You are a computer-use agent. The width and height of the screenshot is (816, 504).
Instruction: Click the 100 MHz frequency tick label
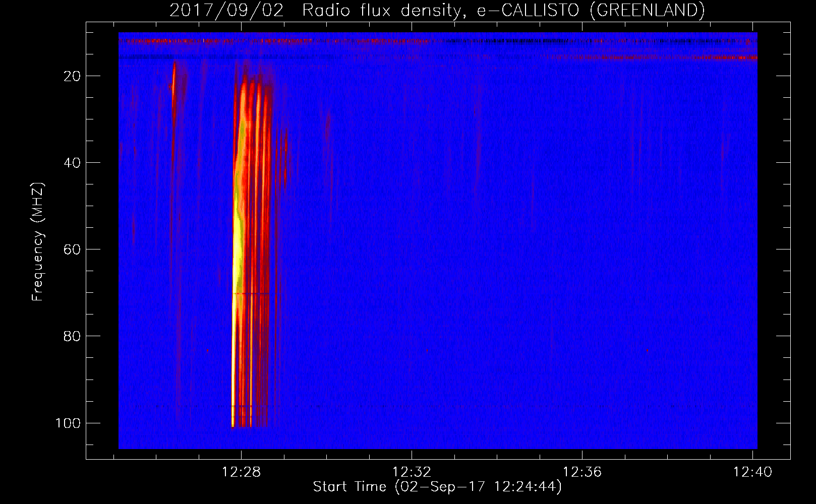pos(68,423)
